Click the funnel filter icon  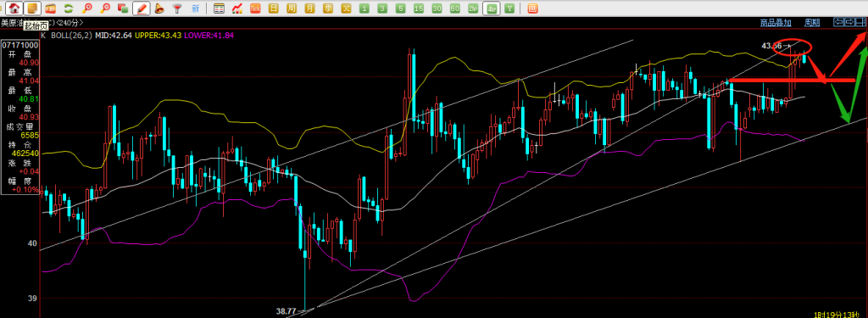coord(177,8)
